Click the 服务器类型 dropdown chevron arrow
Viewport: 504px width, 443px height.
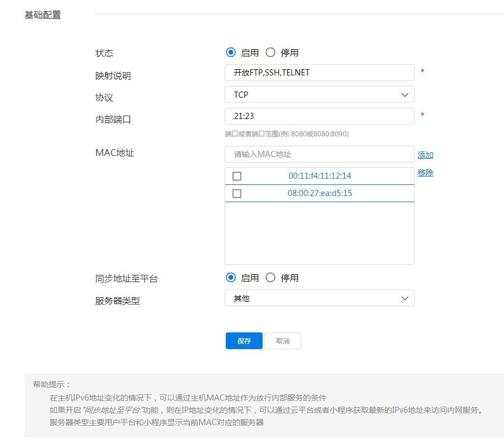pos(405,298)
